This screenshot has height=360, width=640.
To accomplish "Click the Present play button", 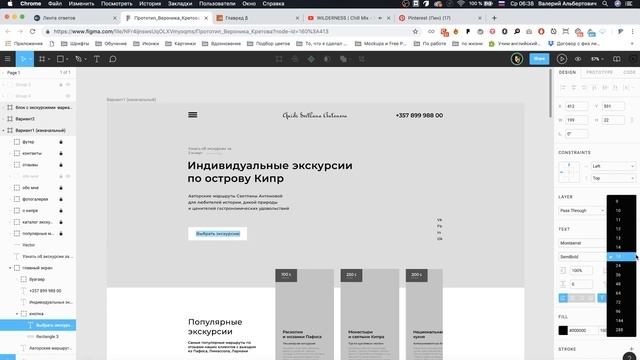I will (x=562, y=59).
